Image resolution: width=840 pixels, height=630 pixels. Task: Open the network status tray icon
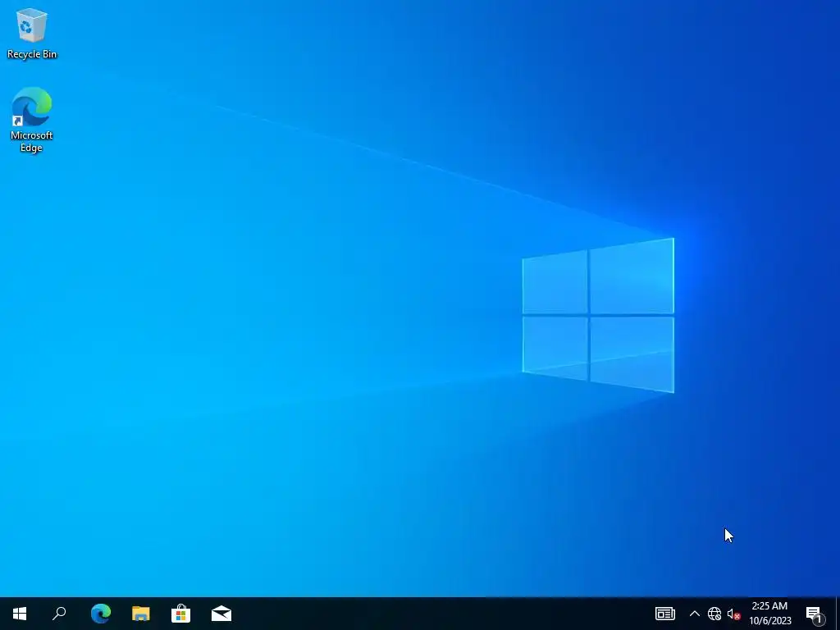point(714,614)
